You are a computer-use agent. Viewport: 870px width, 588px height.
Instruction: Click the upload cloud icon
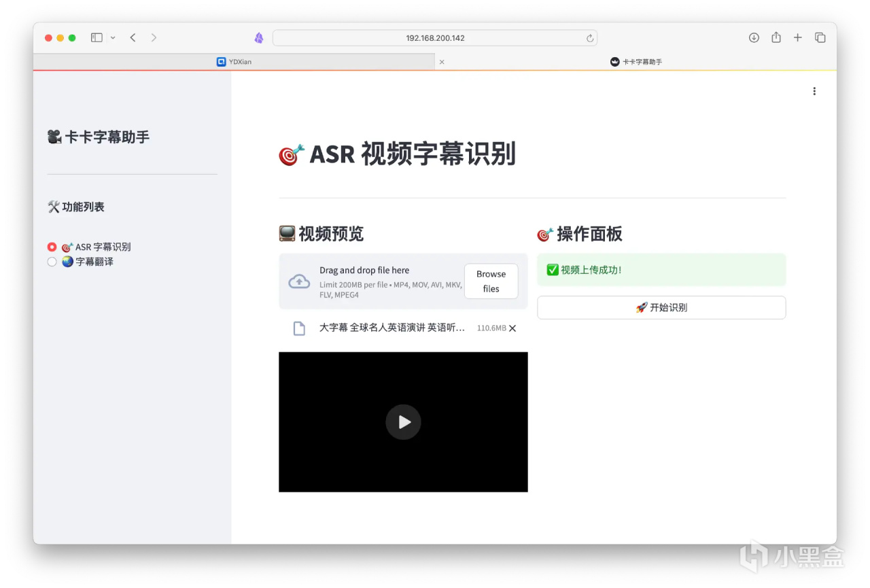(300, 281)
